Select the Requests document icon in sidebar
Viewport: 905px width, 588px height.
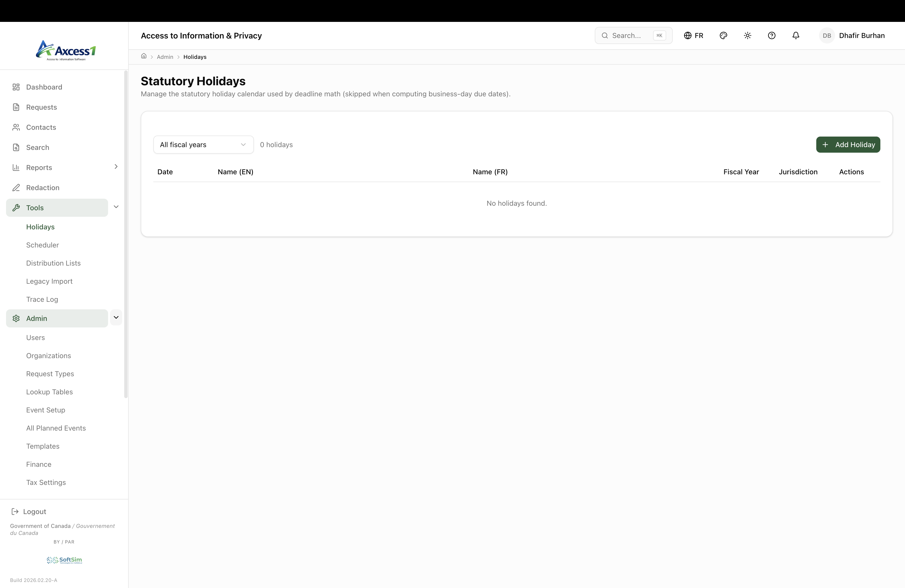pos(16,107)
